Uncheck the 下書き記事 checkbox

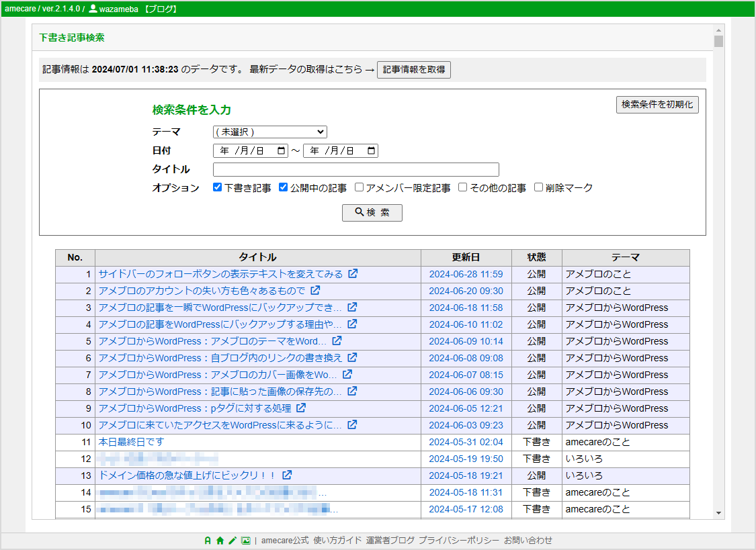[x=217, y=188]
